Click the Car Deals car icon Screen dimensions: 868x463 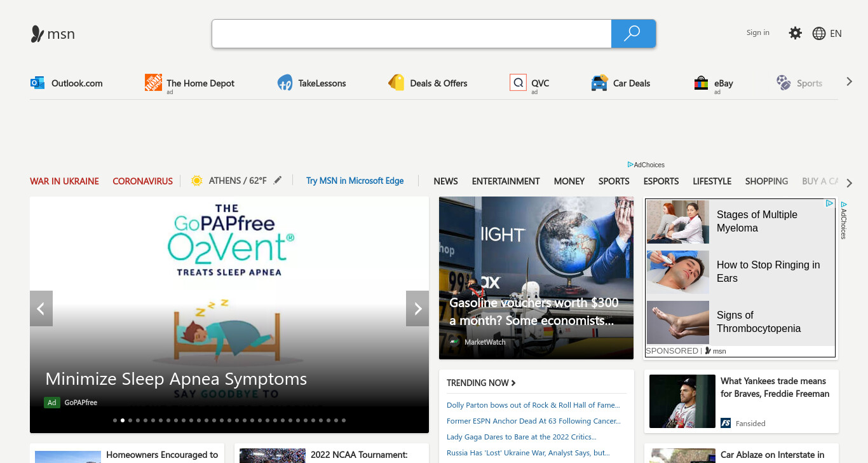pos(599,83)
